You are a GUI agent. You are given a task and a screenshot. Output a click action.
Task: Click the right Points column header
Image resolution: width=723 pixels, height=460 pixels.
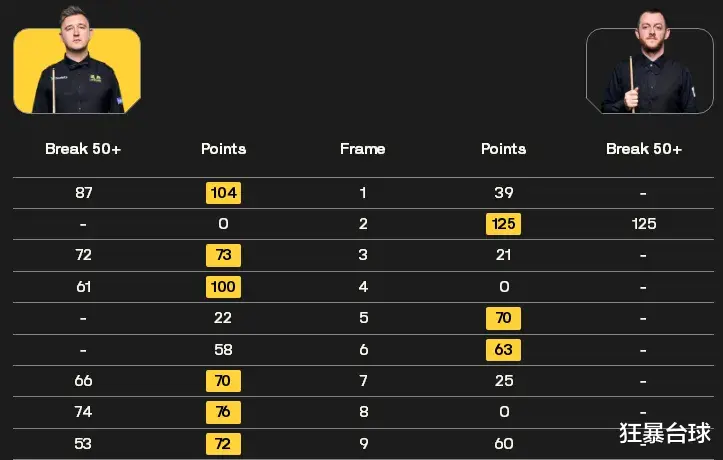[503, 149]
